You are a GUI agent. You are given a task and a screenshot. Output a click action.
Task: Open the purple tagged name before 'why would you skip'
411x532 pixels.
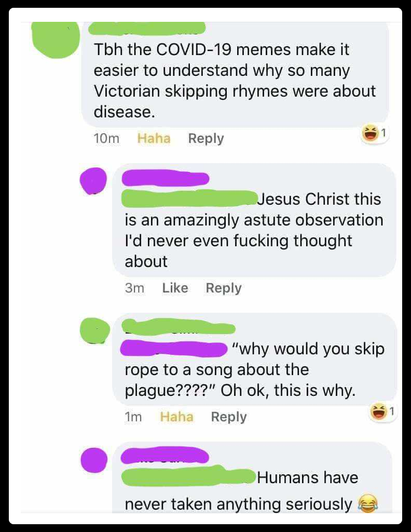pyautogui.click(x=174, y=349)
